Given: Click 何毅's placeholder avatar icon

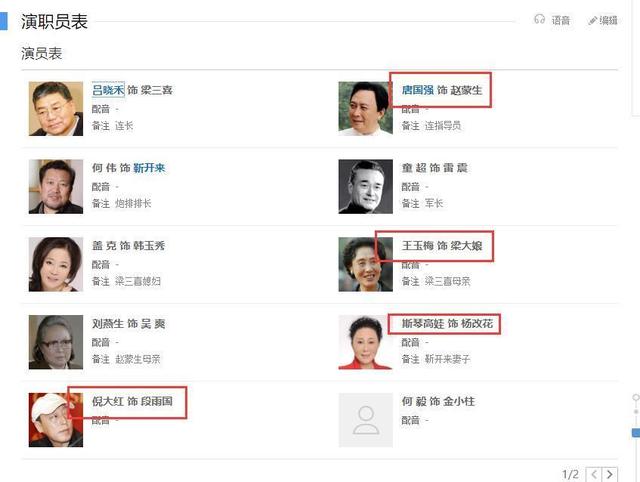Looking at the screenshot, I should pyautogui.click(x=366, y=420).
